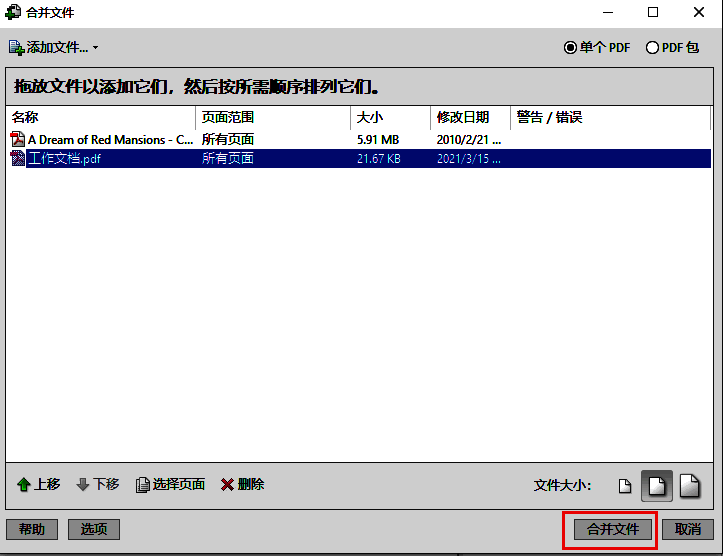
Task: Click the Choose Pages icon
Action: coord(143,485)
